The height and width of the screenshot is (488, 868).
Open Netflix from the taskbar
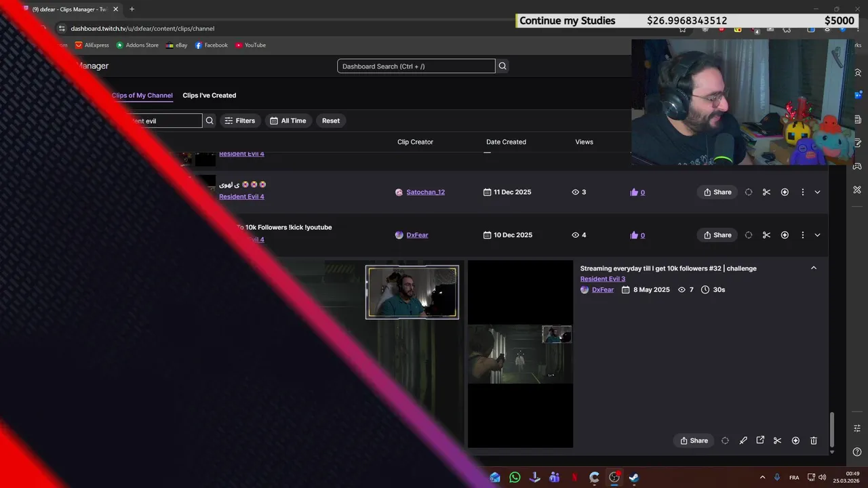(x=574, y=477)
